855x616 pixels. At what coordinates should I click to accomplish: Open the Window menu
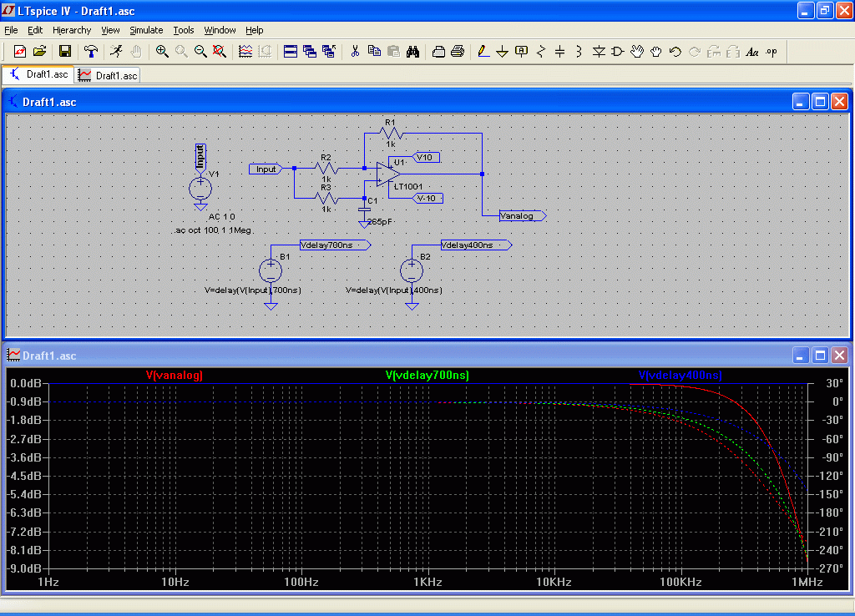coord(220,30)
